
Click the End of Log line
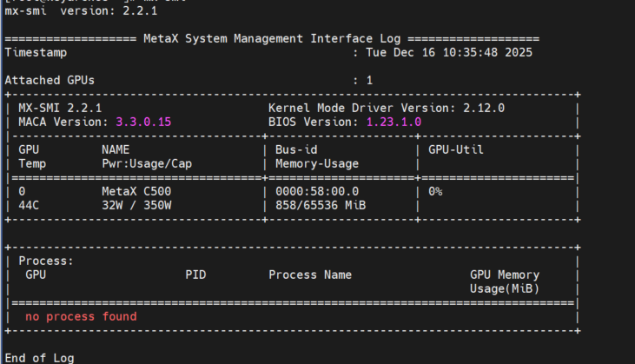[x=39, y=358]
